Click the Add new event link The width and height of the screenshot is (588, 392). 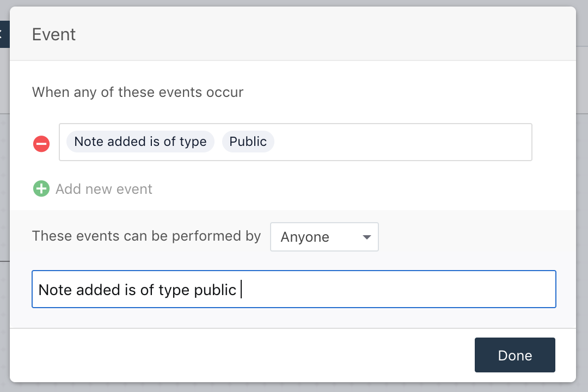(104, 189)
